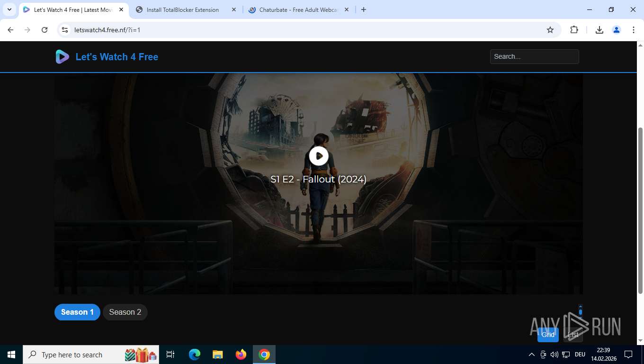The width and height of the screenshot is (644, 364).
Task: Open the notification center icon
Action: (x=628, y=355)
